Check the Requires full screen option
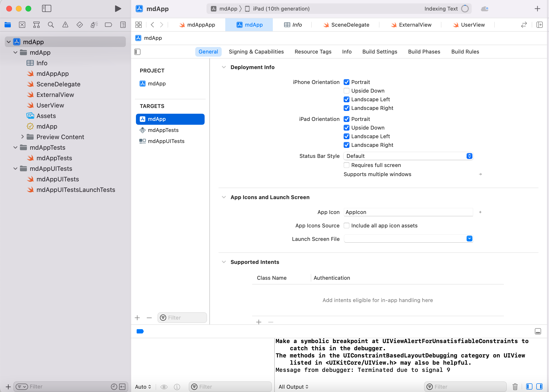This screenshot has height=392, width=549. (347, 165)
